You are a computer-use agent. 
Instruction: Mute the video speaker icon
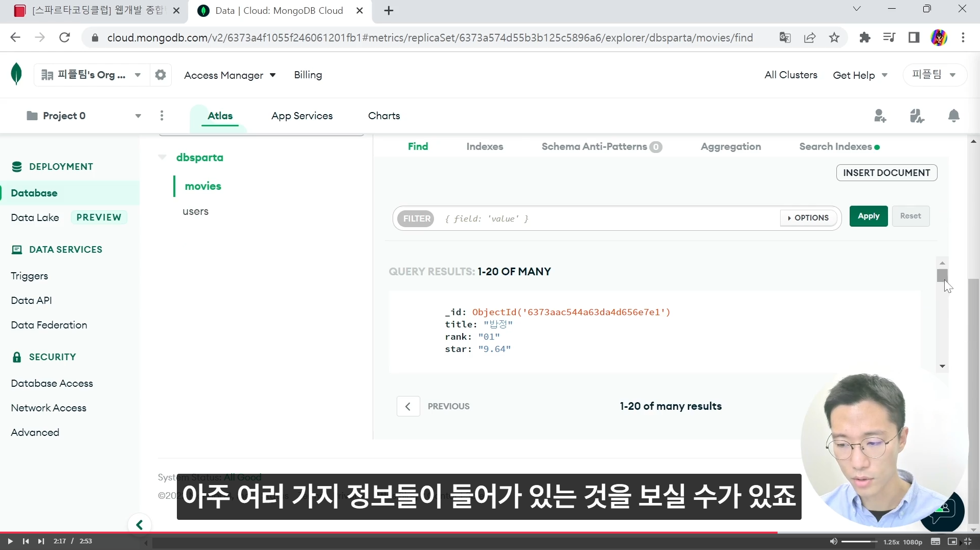(833, 541)
